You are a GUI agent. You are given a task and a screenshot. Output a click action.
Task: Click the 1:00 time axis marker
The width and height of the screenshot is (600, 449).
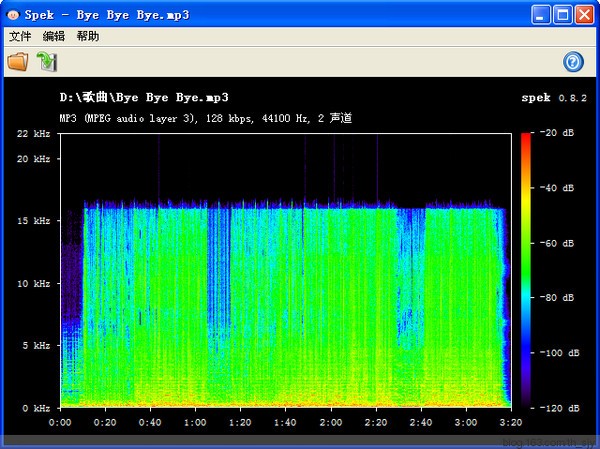coord(195,423)
